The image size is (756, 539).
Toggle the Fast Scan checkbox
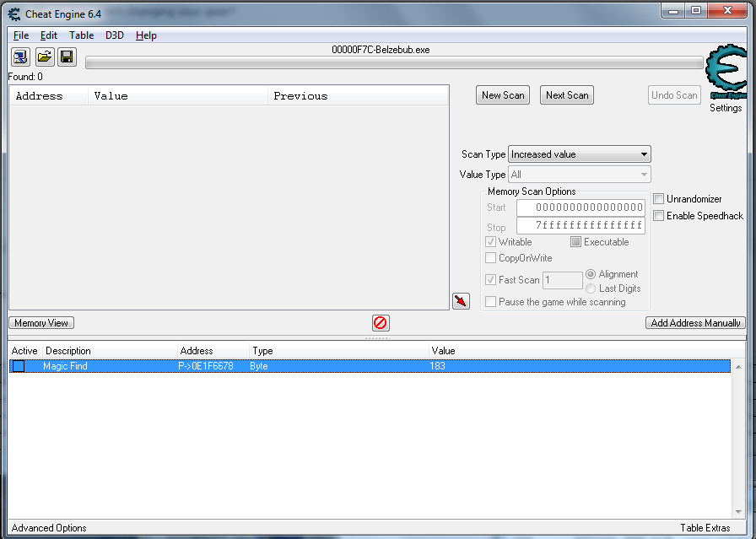pos(490,279)
